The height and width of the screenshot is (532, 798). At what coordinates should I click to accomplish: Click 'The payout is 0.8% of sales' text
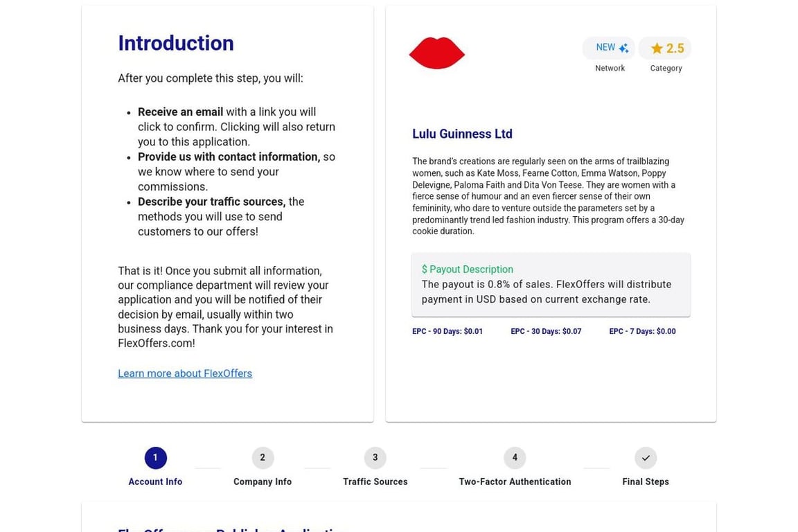coord(488,285)
